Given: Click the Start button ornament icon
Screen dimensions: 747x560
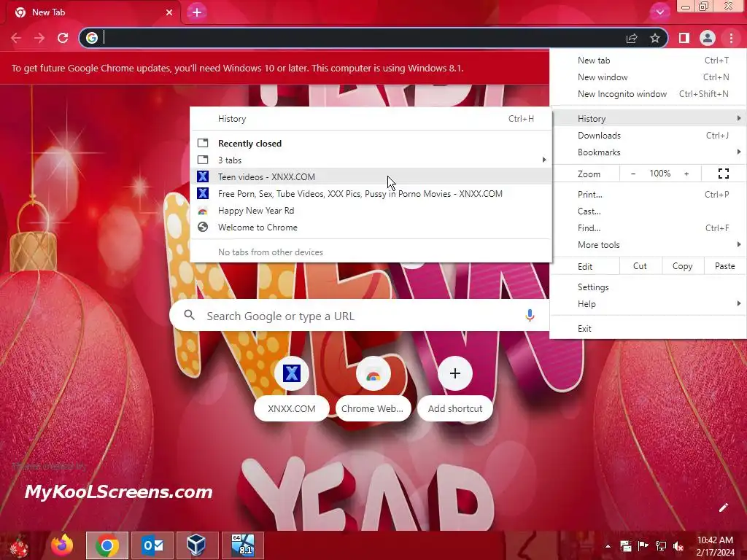Looking at the screenshot, I should tap(19, 546).
